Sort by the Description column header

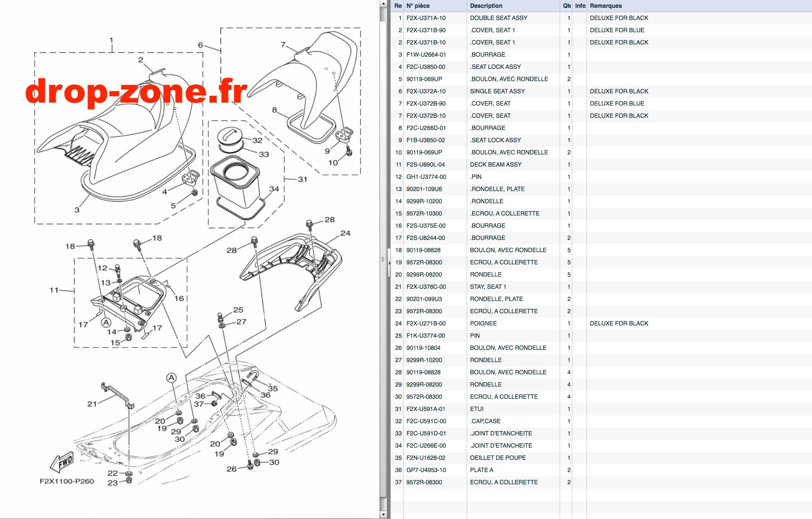(x=513, y=6)
